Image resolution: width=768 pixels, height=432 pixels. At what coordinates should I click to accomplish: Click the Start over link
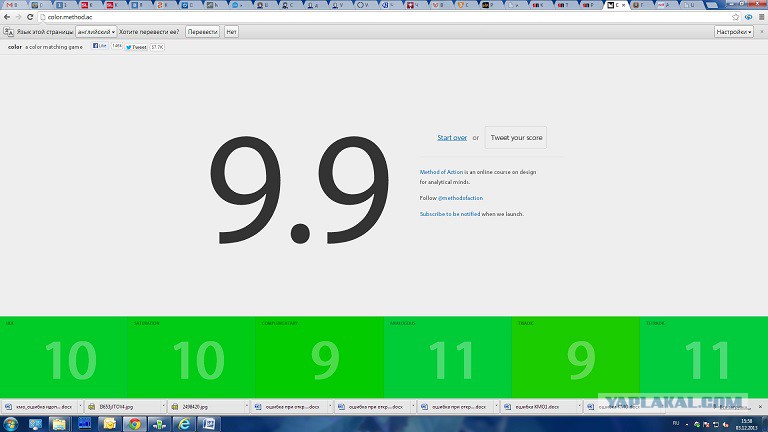pyautogui.click(x=452, y=138)
